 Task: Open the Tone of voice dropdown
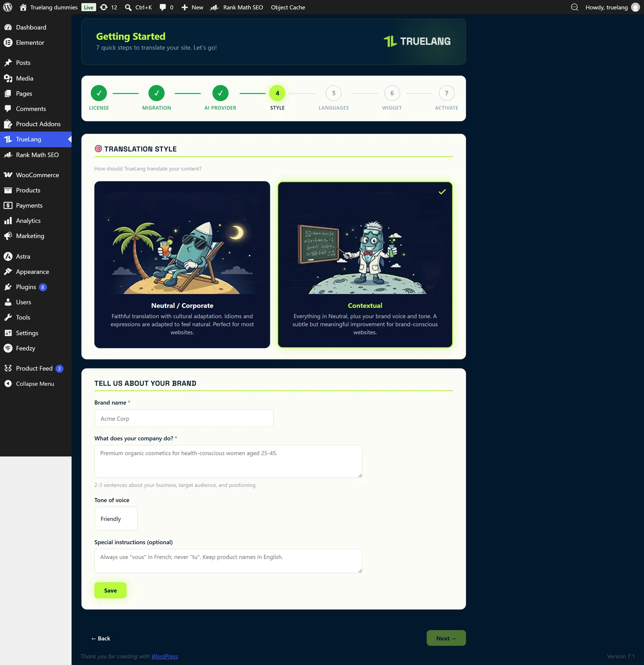(116, 519)
